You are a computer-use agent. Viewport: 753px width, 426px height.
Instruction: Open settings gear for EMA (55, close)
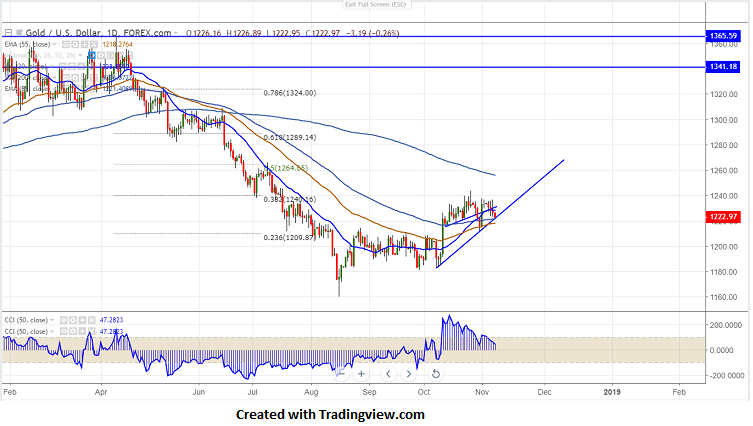[75, 44]
